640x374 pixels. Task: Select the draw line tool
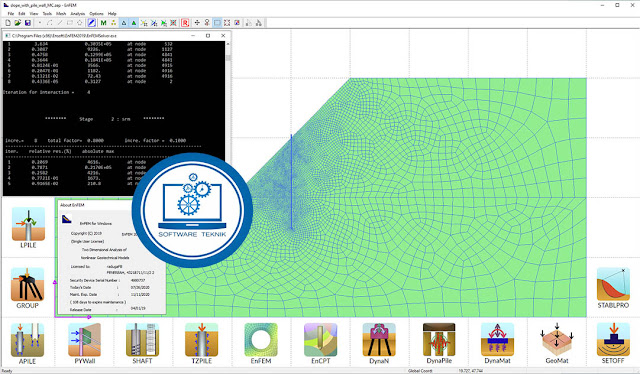point(60,23)
